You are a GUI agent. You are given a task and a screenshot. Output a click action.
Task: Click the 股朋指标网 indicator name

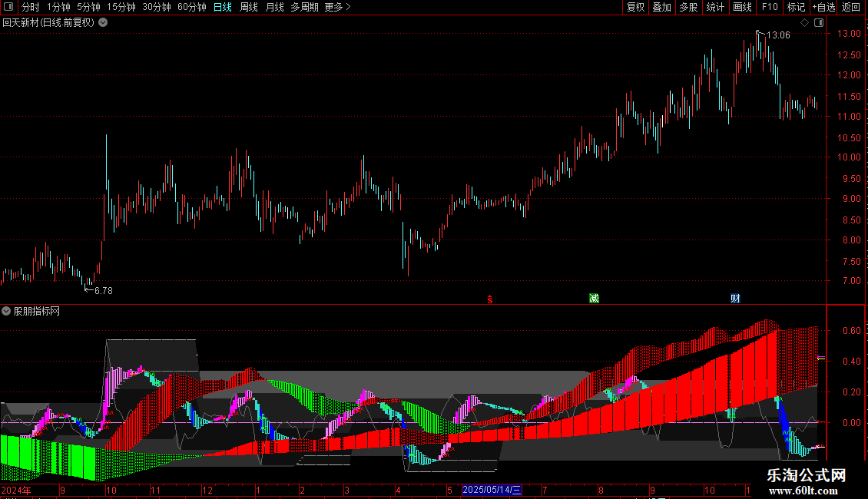coord(37,311)
